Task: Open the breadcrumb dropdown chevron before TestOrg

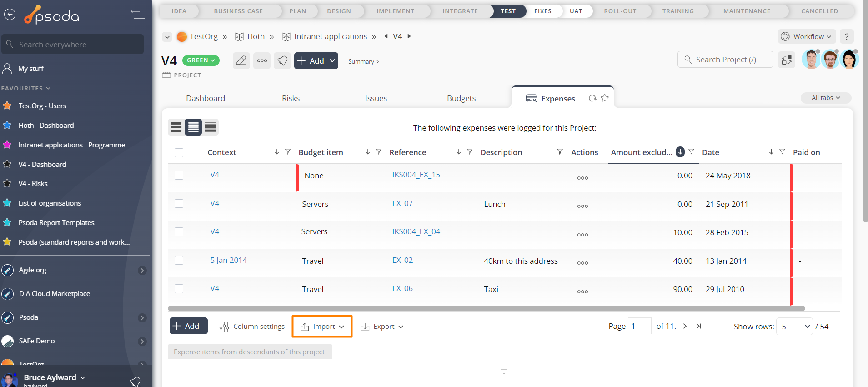Action: [x=167, y=37]
